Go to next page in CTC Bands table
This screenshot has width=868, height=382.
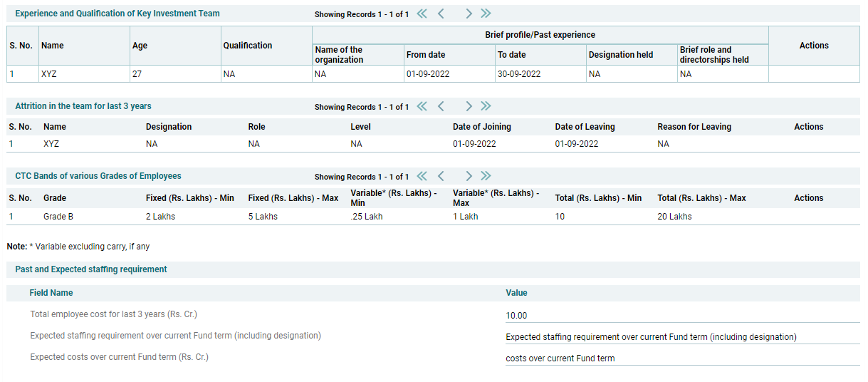coord(469,176)
